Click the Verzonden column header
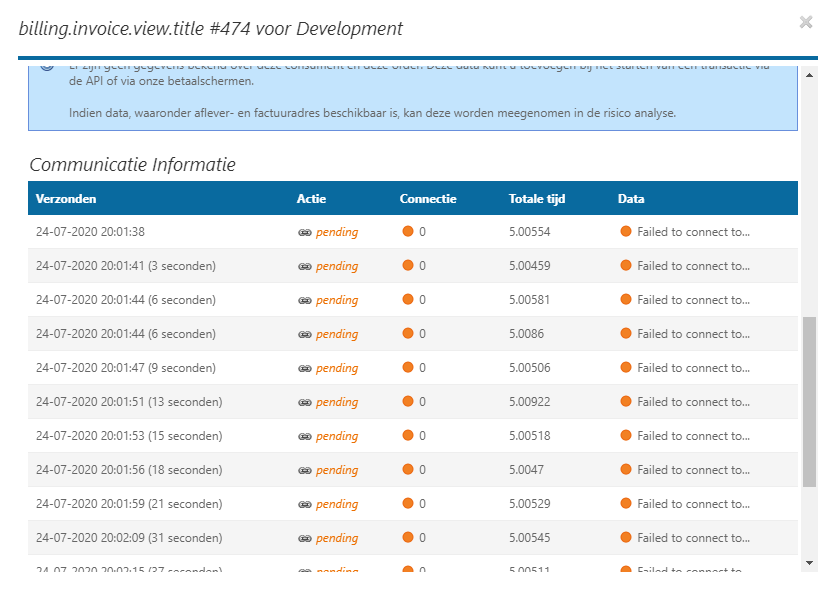This screenshot has height=595, width=825. (x=66, y=199)
